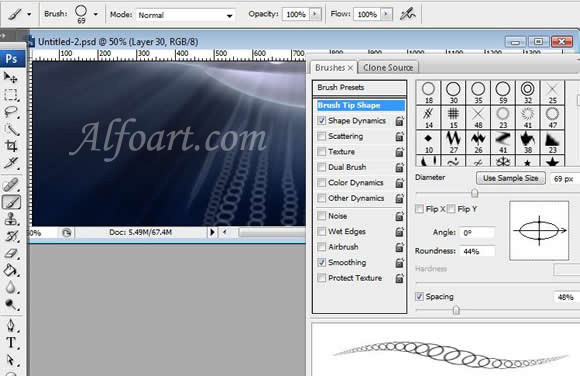Select the Clone Stamp tool
580x376 pixels.
(10, 219)
